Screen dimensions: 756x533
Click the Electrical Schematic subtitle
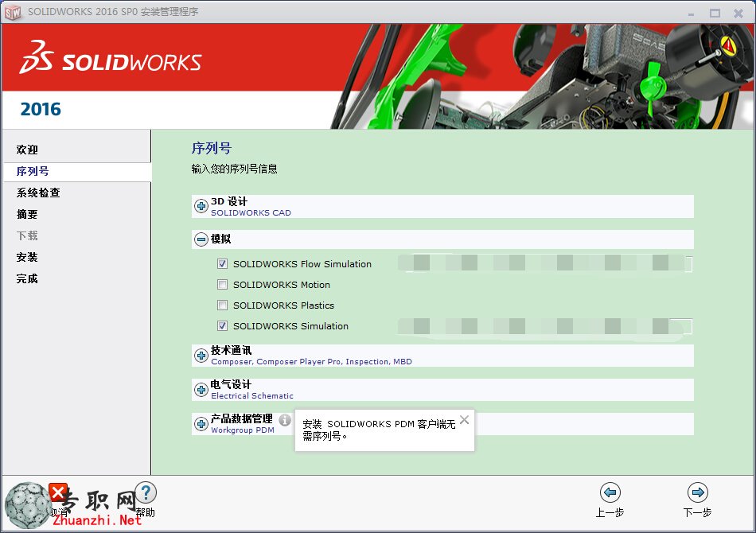(252, 395)
